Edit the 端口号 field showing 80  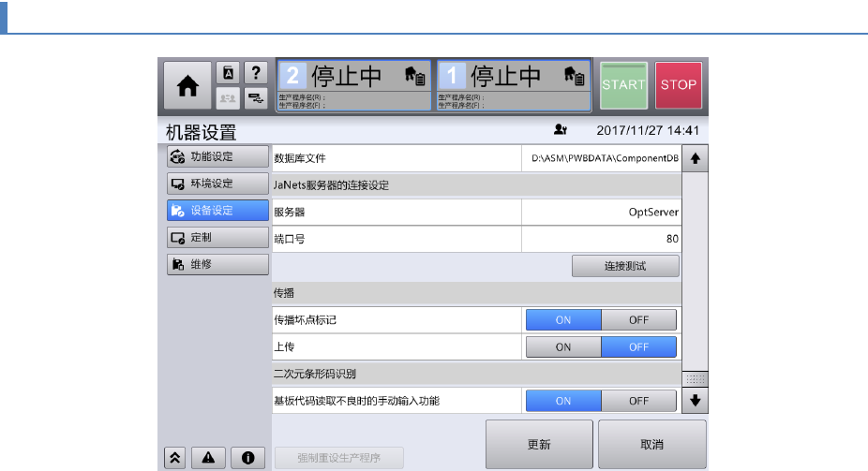pos(601,239)
